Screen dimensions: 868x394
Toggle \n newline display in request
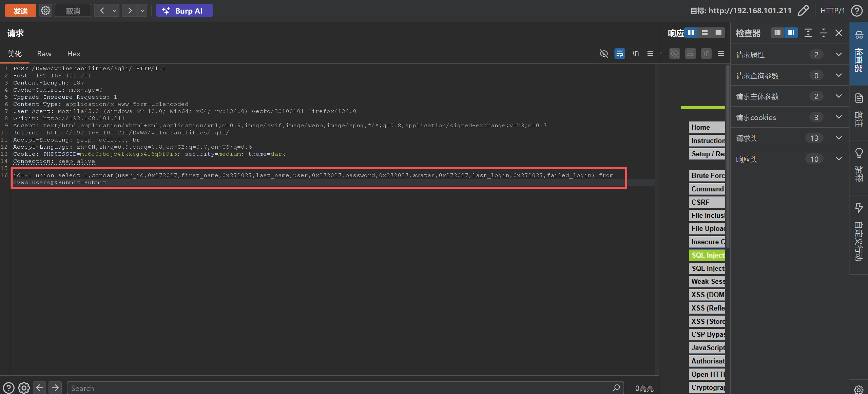[x=635, y=54]
